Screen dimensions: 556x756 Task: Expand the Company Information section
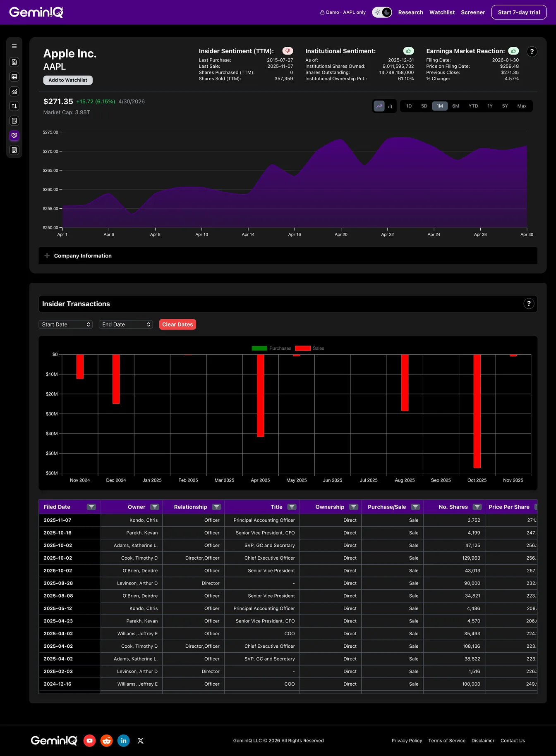click(x=288, y=256)
